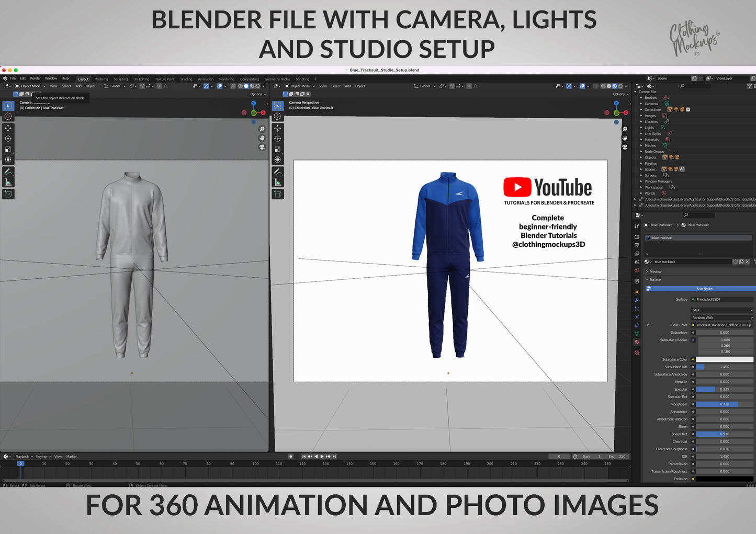The height and width of the screenshot is (534, 756).
Task: Select the Scale tool in left viewport
Action: [8, 149]
